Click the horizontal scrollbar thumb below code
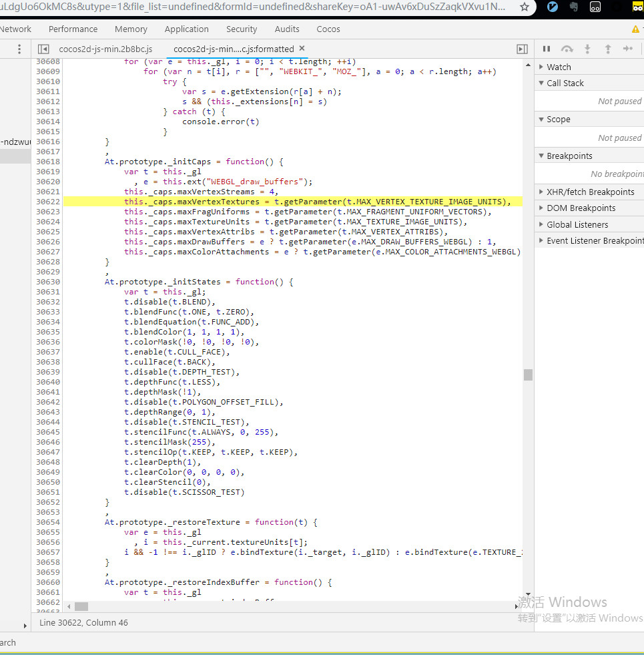The height and width of the screenshot is (655, 644). coord(81,606)
